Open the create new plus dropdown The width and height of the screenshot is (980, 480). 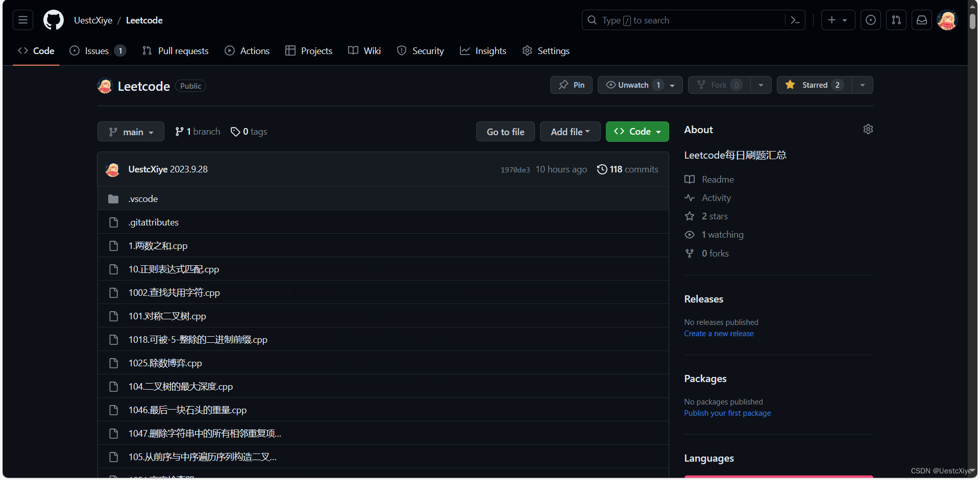pyautogui.click(x=838, y=20)
